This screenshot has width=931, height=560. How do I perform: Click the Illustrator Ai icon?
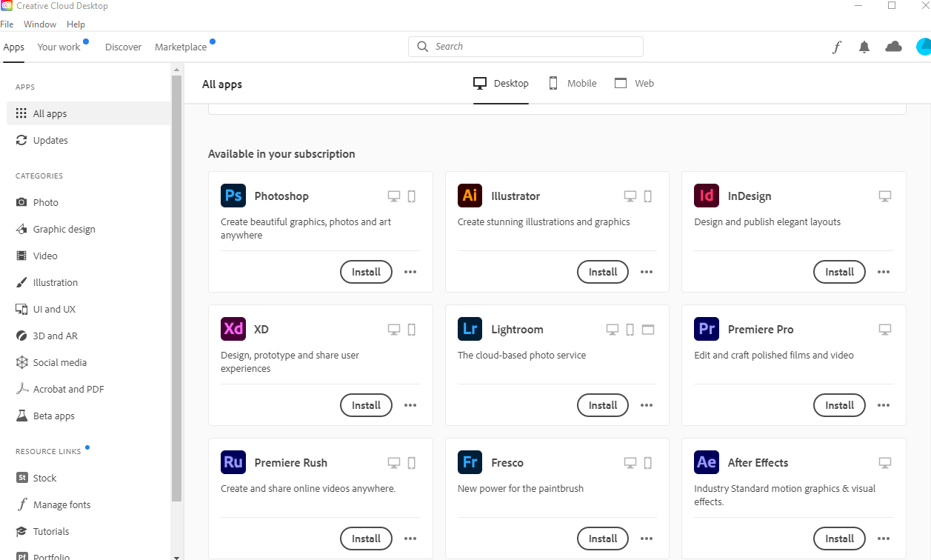point(470,196)
